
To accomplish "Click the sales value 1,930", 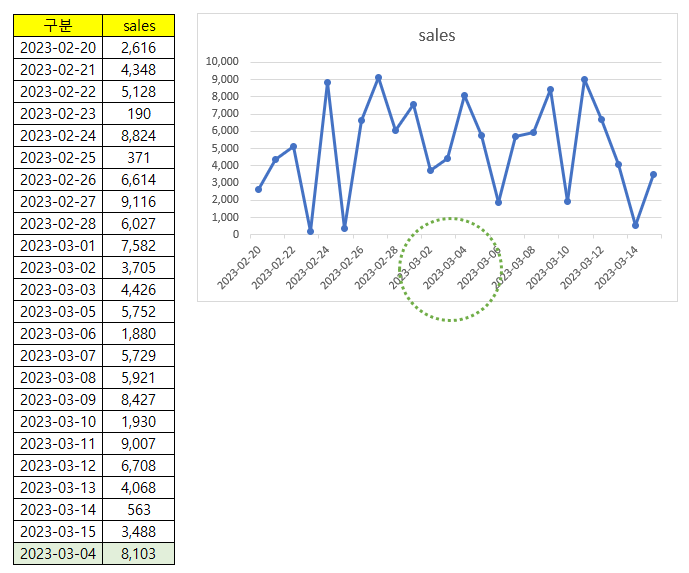I will tap(138, 421).
